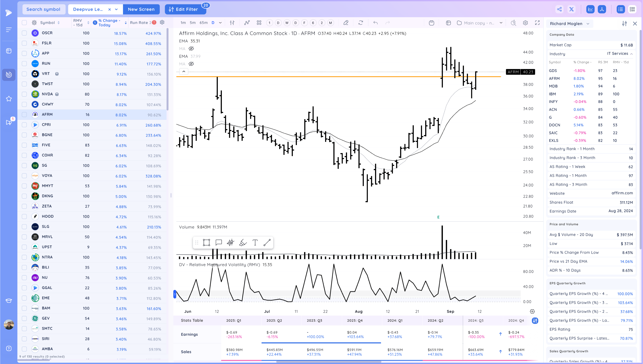The image size is (643, 364).
Task: Open chart settings gear icon
Action: tap(525, 23)
